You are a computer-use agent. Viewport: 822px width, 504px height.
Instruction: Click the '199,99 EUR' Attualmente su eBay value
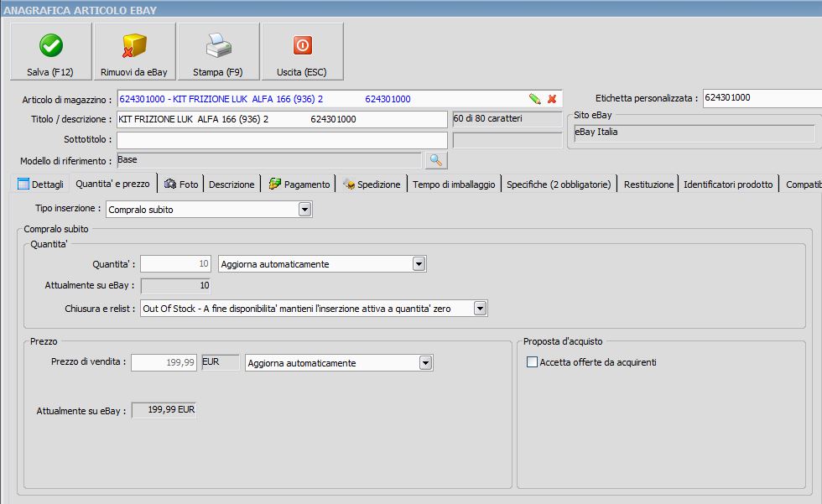coord(164,410)
